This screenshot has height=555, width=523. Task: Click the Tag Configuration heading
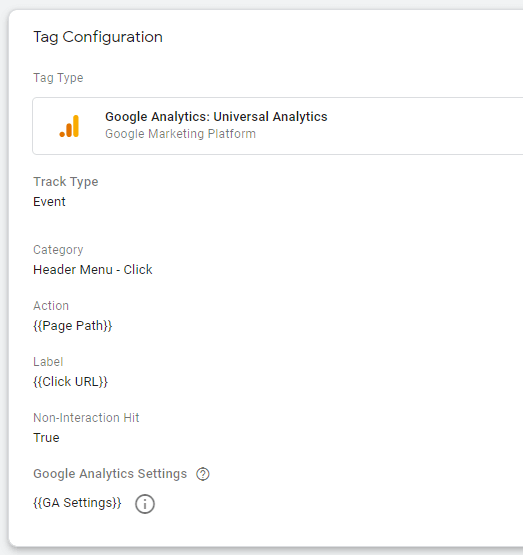(98, 37)
